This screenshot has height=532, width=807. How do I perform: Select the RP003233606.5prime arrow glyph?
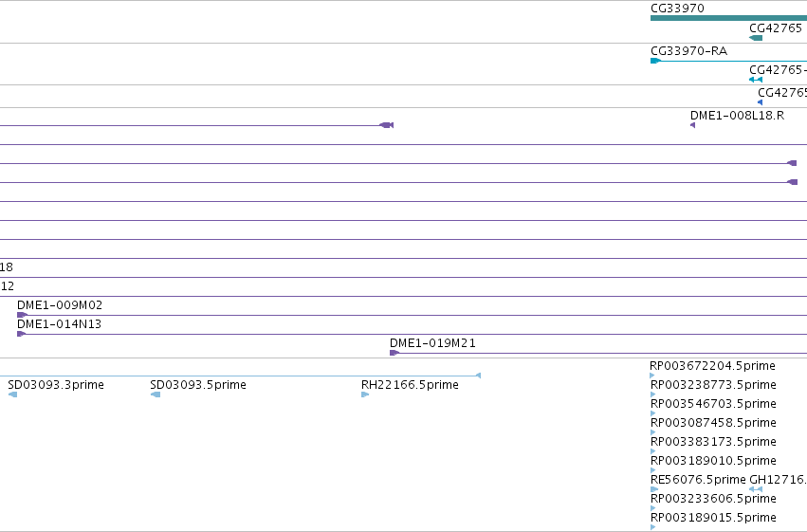(x=653, y=508)
